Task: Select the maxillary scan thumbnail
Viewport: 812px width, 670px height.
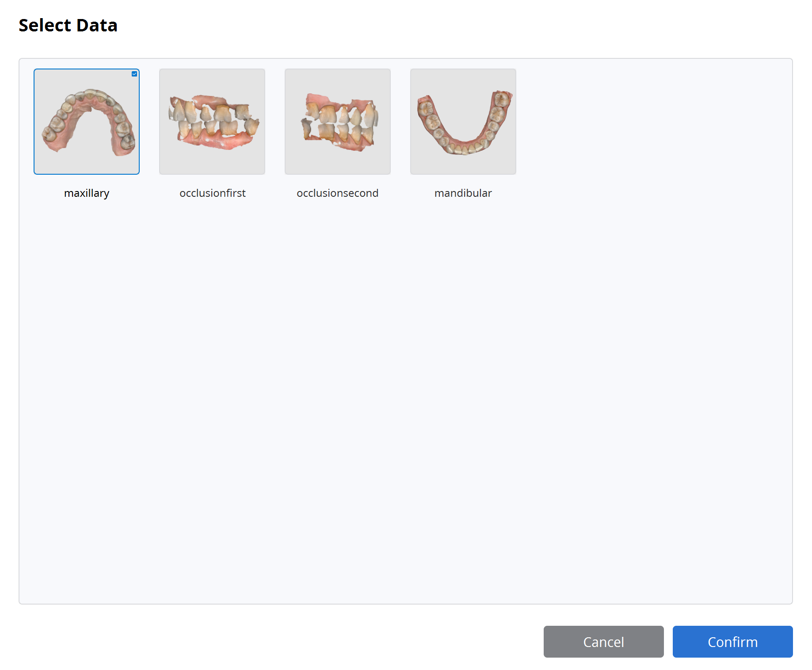Action: pyautogui.click(x=87, y=122)
